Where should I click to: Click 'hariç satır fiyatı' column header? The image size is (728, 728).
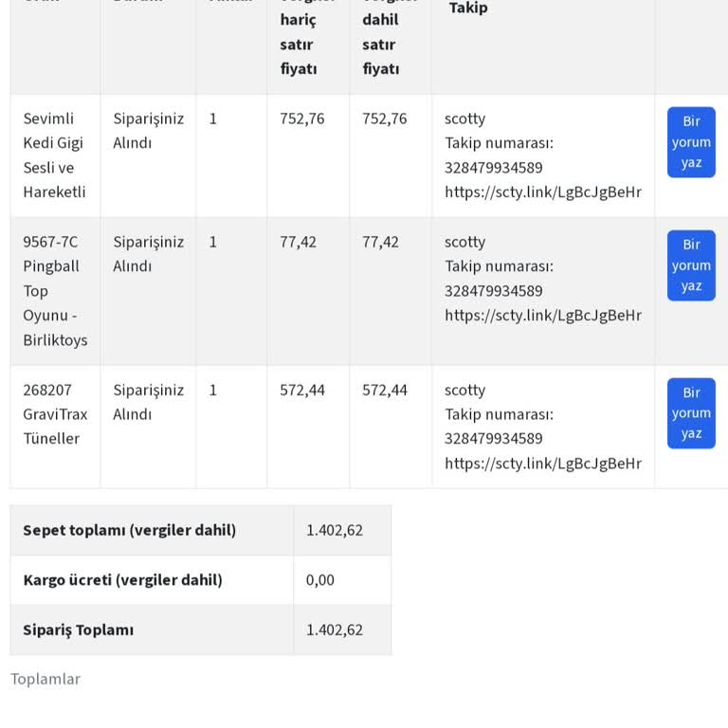(x=298, y=45)
